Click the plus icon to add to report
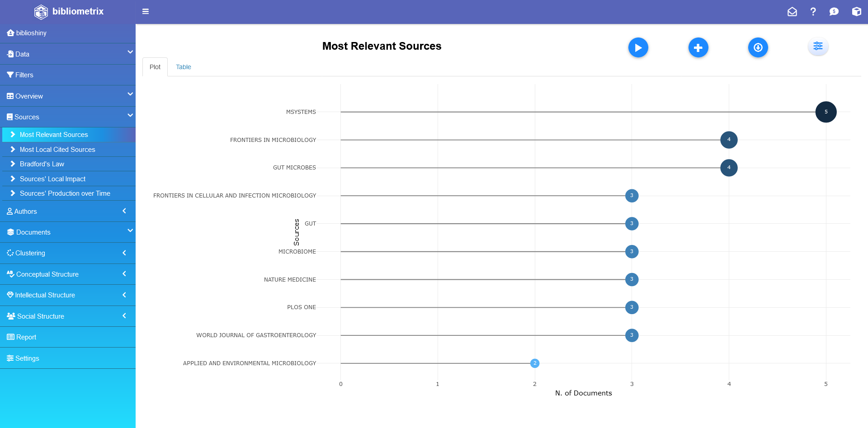 click(698, 47)
